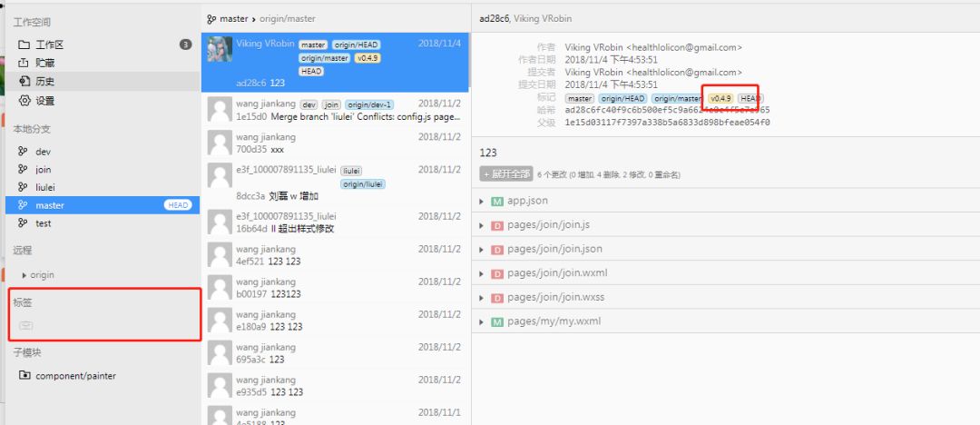Click the M status icon for app.json
This screenshot has width=980, height=425.
tap(497, 201)
